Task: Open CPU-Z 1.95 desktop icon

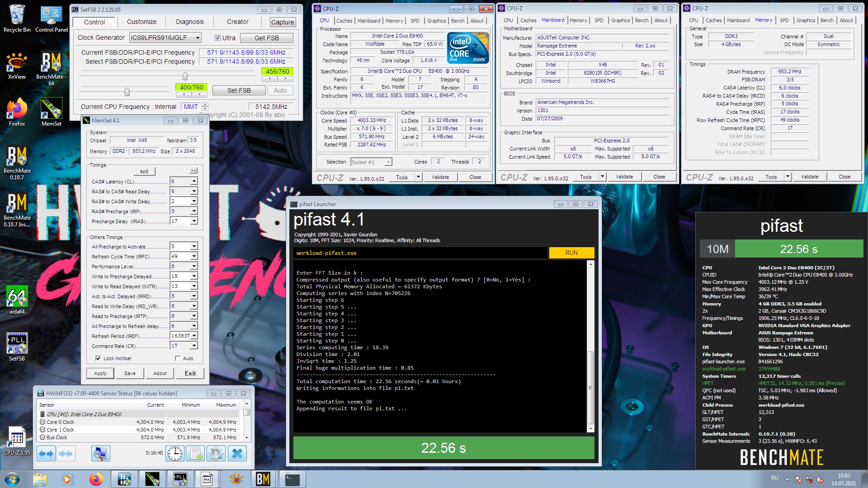Action: 17,441
